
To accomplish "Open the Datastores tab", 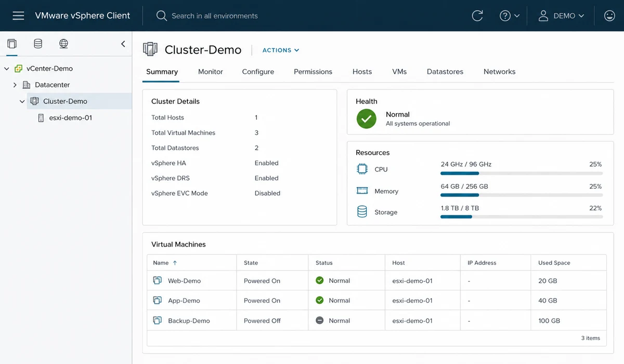I will 445,72.
